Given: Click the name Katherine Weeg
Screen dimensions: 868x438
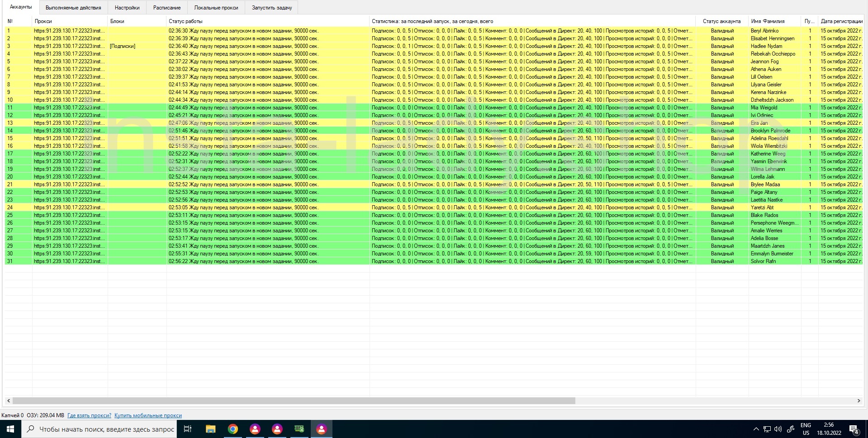Looking at the screenshot, I should point(768,154).
